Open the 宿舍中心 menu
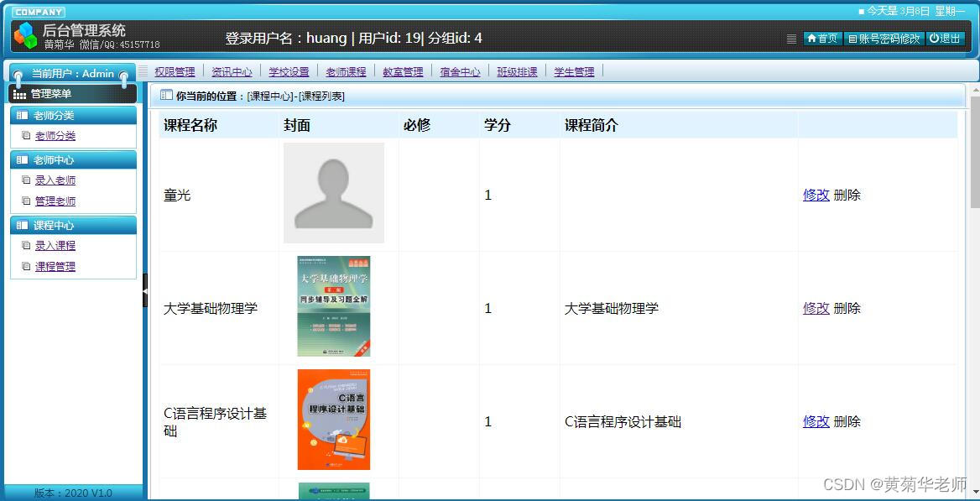The image size is (980, 501). pyautogui.click(x=460, y=72)
